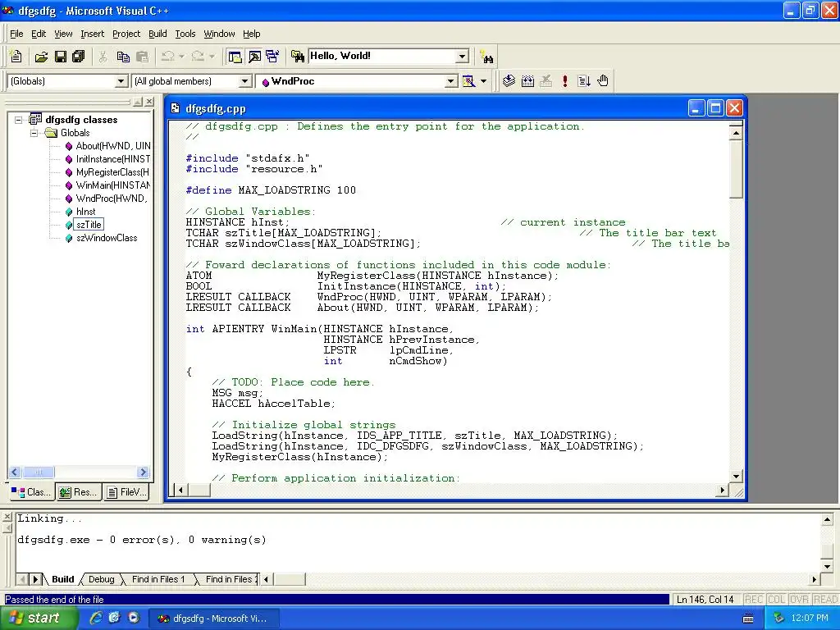Open the Window menu
840x630 pixels.
219,34
